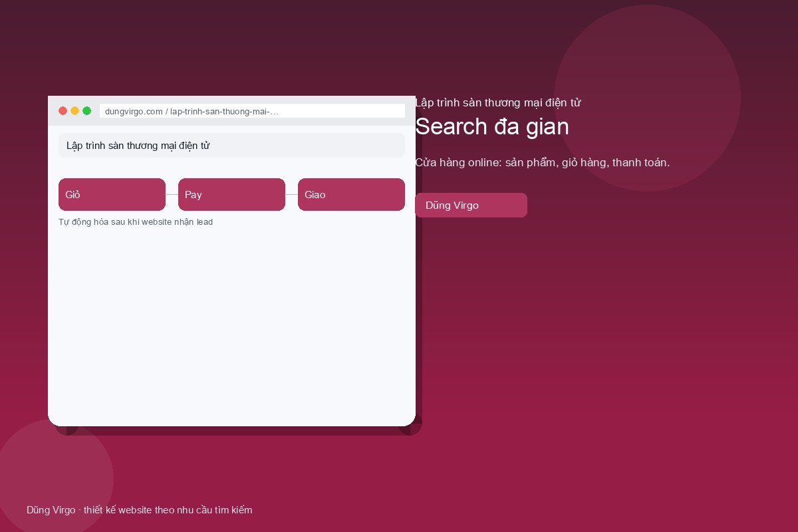Image resolution: width=798 pixels, height=532 pixels.
Task: Choose the Giao step card
Action: (x=351, y=195)
